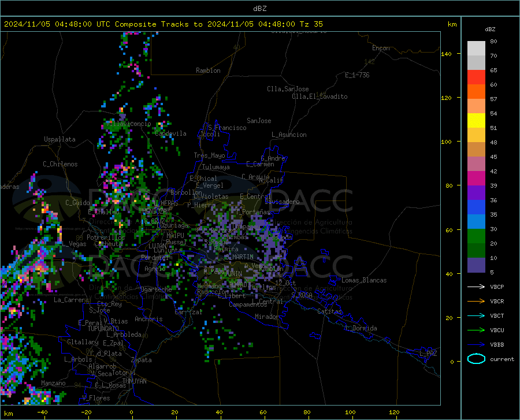
Task: Click the 'MAIPU' map label
Action: click(175, 235)
